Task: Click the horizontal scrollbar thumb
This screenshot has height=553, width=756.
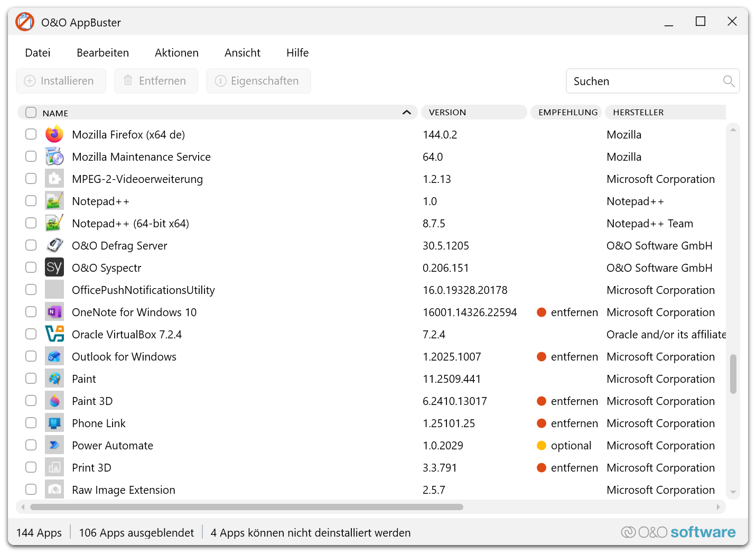Action: point(246,507)
